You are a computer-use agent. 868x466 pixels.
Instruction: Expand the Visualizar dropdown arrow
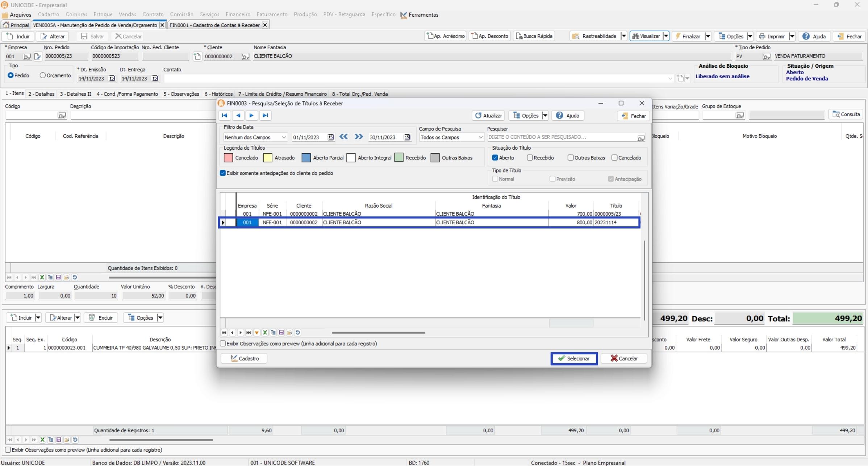pos(665,36)
